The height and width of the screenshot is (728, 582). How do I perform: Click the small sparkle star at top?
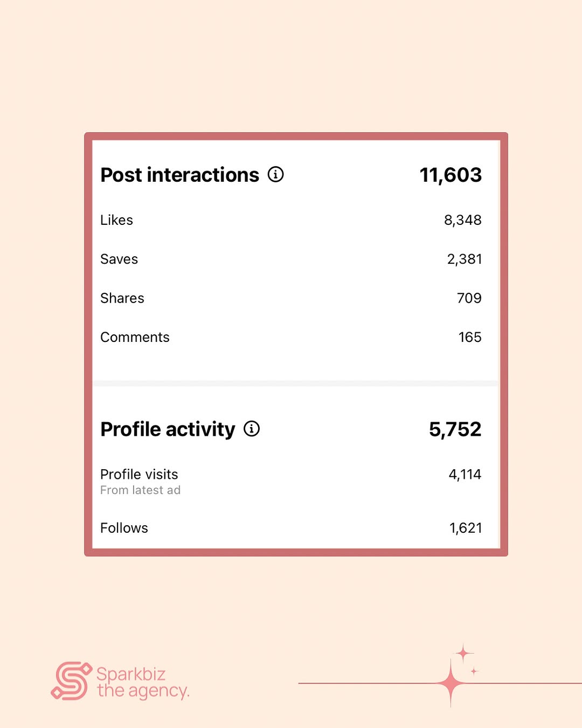tap(463, 654)
